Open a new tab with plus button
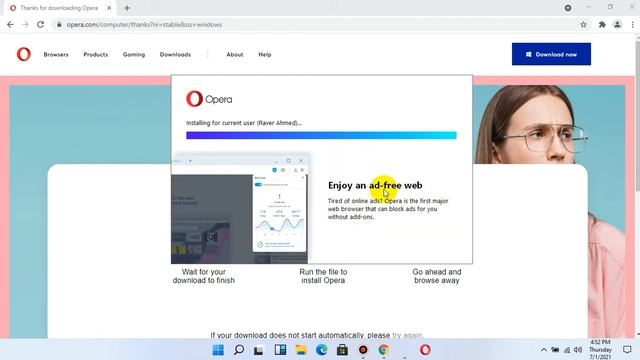Image resolution: width=640 pixels, height=360 pixels. (x=127, y=8)
